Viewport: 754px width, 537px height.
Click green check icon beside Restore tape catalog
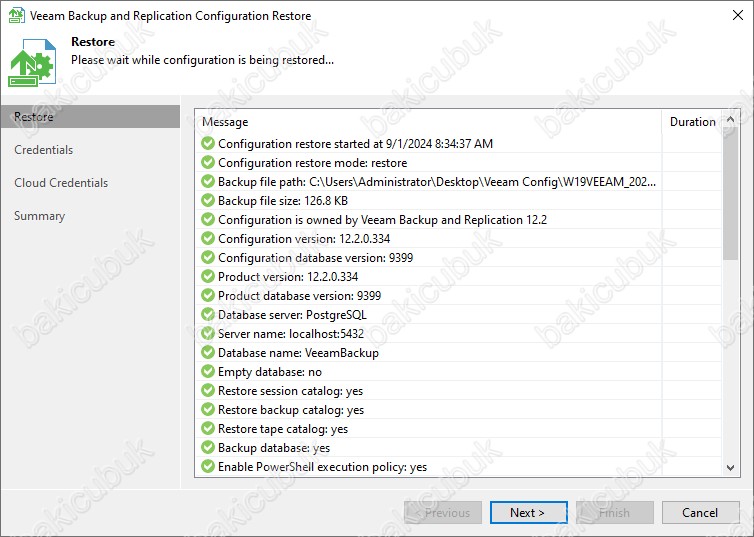tap(208, 428)
